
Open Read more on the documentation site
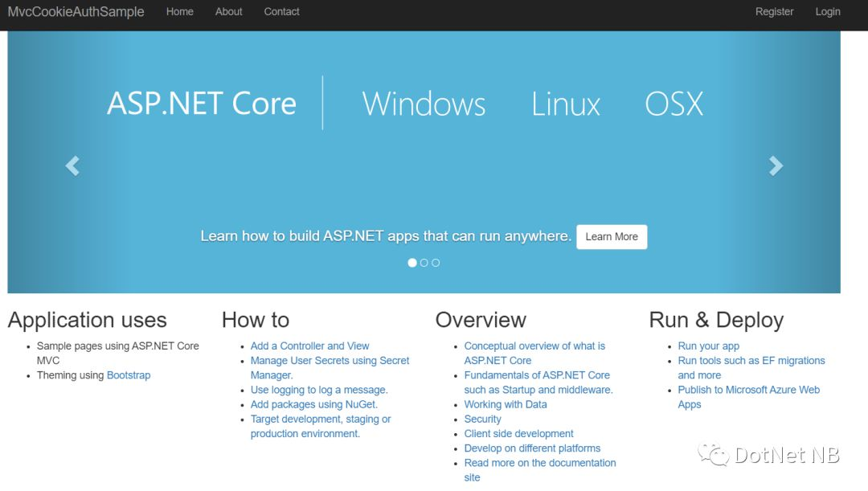pos(540,470)
